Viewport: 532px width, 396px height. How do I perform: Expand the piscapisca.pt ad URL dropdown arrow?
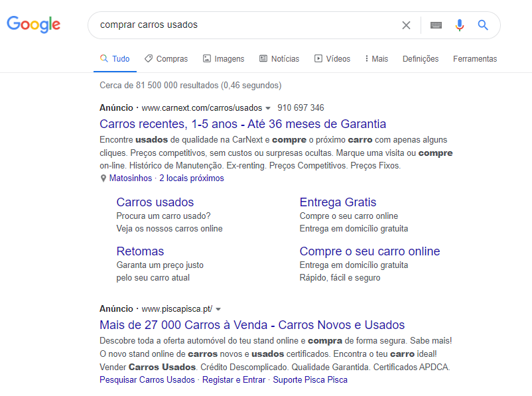pos(218,308)
